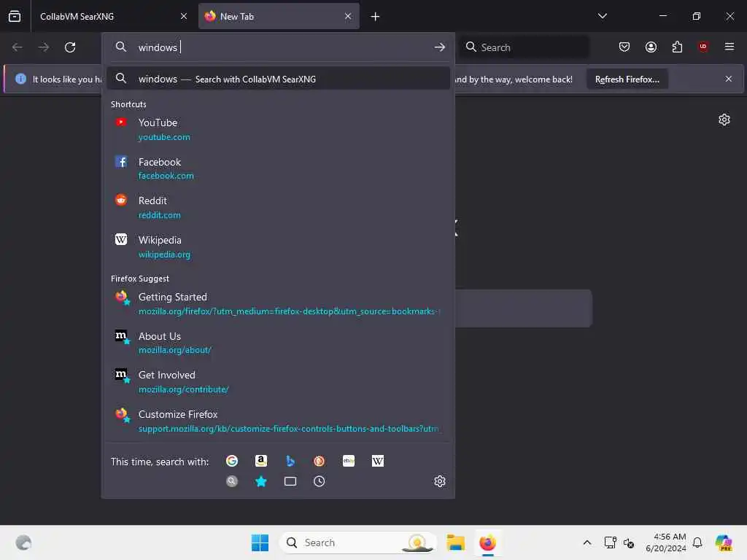747x560 pixels.
Task: Open the Firefox application menu
Action: point(729,47)
